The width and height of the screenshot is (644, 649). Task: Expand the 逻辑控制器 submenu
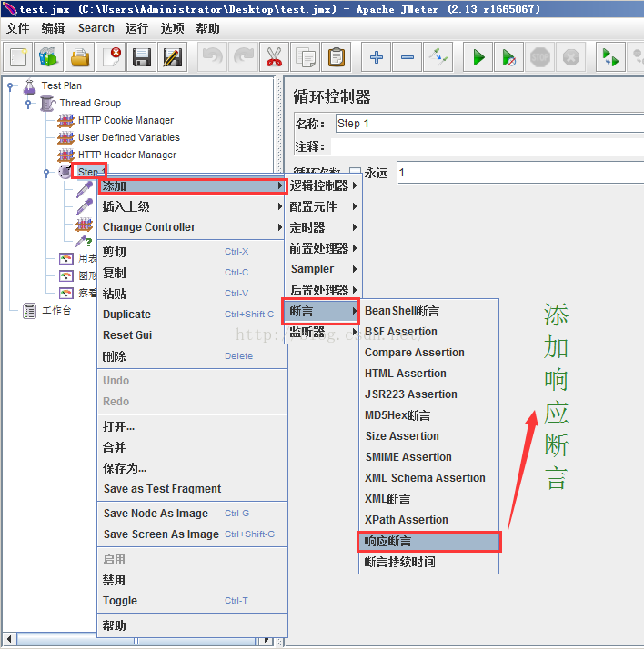(x=323, y=185)
